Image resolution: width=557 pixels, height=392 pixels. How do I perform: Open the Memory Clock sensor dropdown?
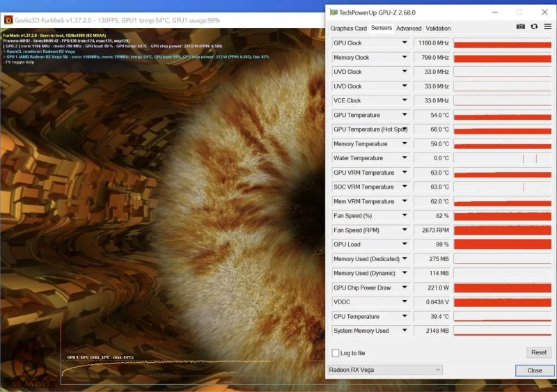(x=405, y=57)
